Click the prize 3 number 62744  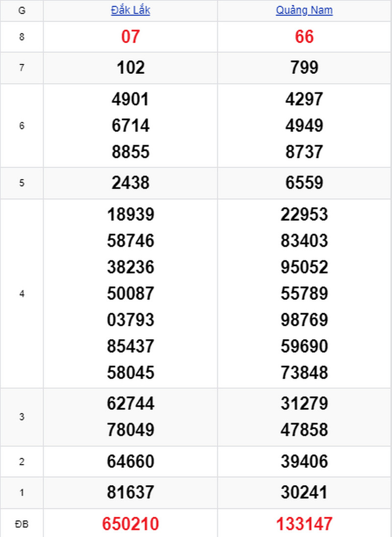(x=130, y=403)
